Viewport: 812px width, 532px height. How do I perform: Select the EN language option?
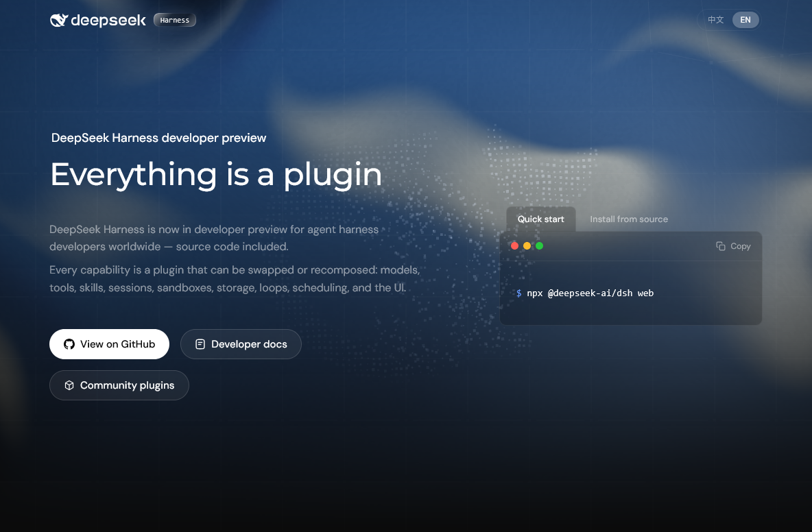(x=745, y=20)
